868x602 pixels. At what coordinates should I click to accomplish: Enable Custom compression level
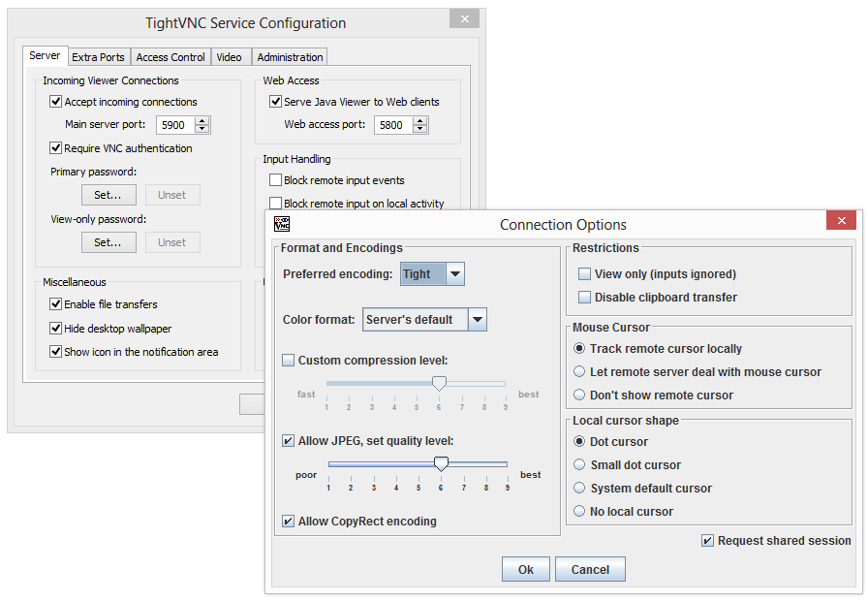pos(289,361)
